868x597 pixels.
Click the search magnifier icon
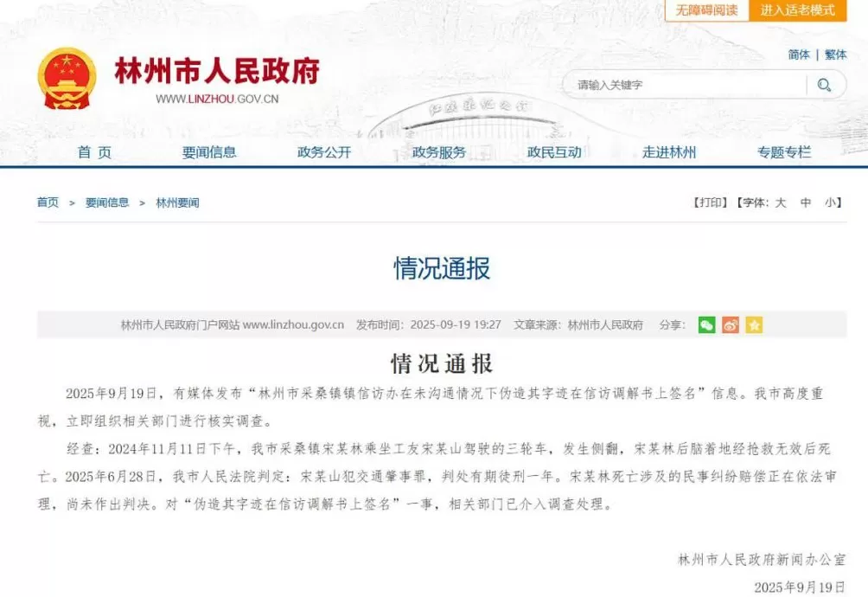[825, 85]
